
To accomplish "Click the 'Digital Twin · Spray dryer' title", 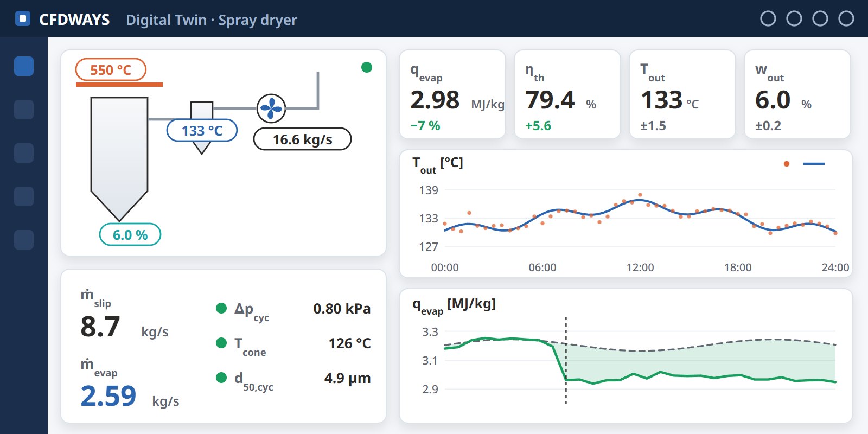I will [x=212, y=20].
